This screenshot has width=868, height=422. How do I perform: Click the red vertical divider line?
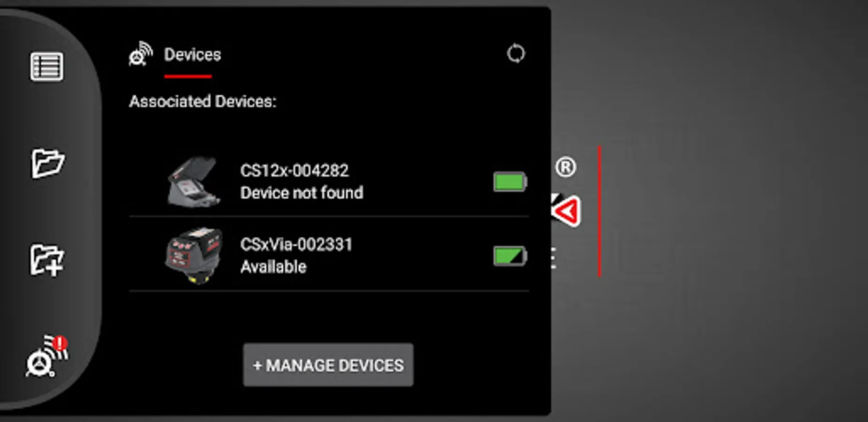[599, 211]
